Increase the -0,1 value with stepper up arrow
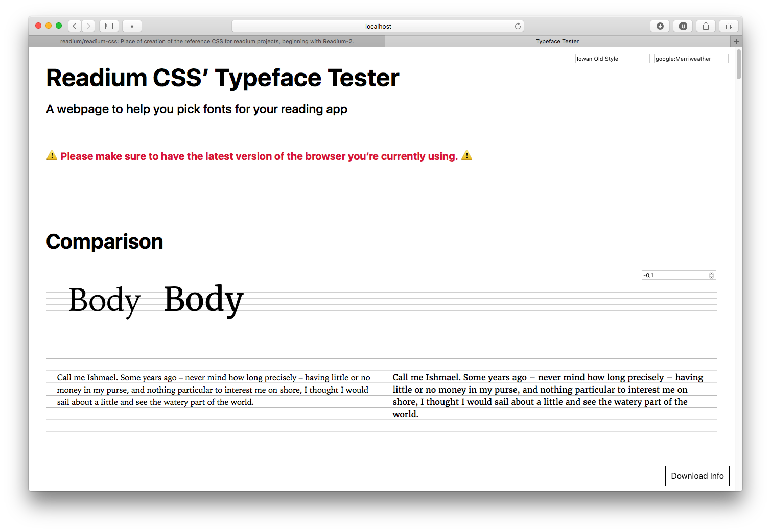771x532 pixels. click(711, 274)
